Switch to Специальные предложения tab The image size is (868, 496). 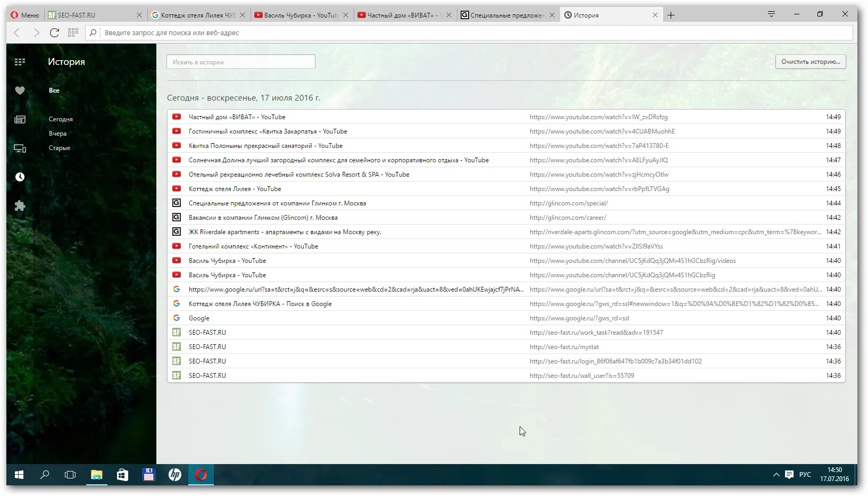(507, 15)
